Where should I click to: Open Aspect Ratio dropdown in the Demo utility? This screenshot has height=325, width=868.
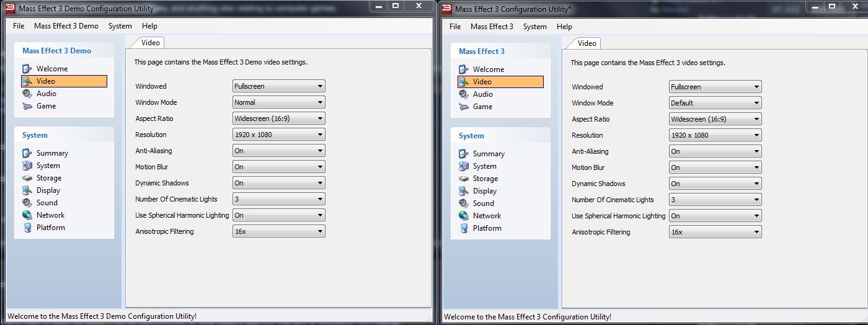coord(279,118)
